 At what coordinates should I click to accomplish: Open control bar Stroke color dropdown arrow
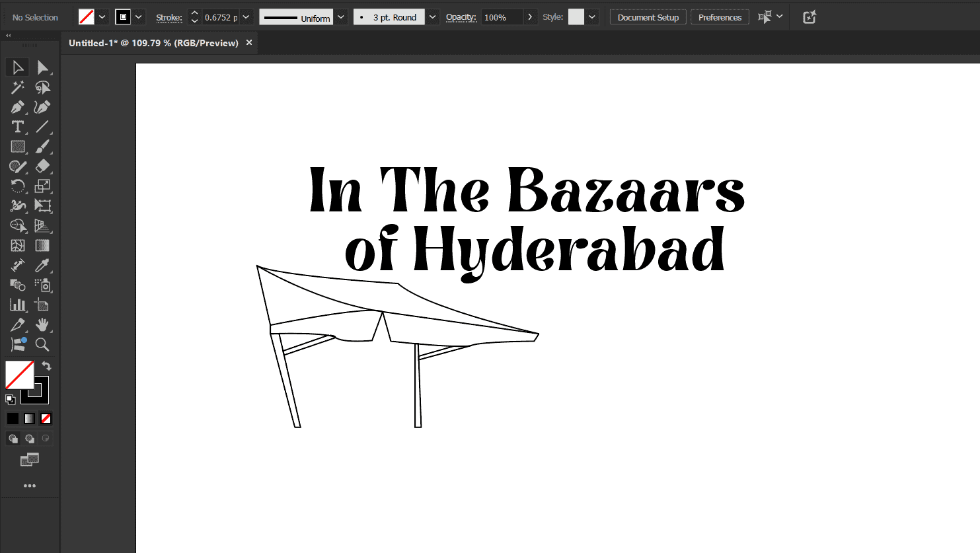coord(139,17)
